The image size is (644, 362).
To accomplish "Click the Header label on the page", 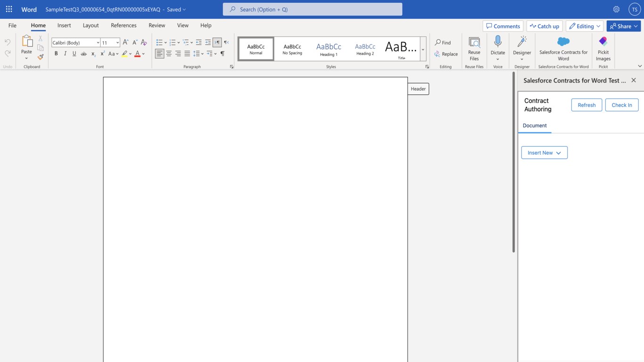I will click(x=418, y=89).
